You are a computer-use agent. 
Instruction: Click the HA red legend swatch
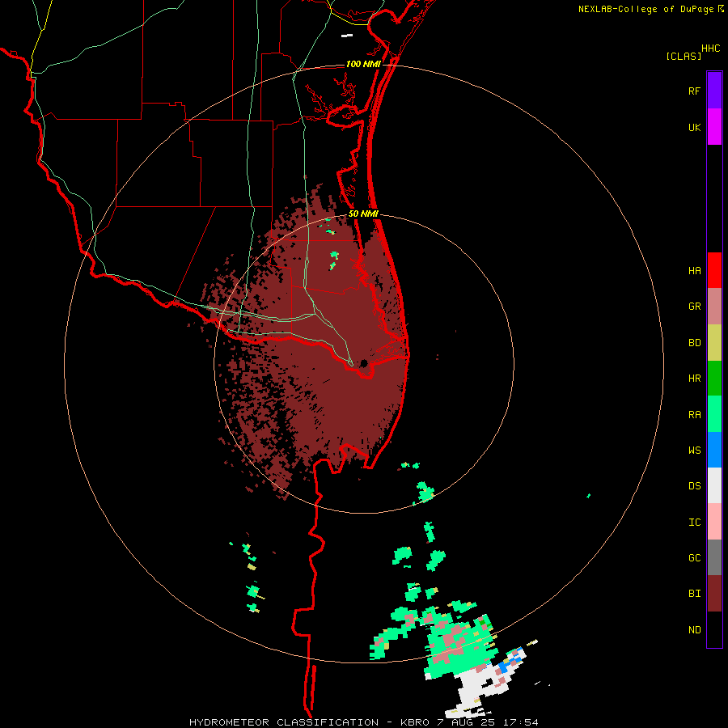point(714,270)
